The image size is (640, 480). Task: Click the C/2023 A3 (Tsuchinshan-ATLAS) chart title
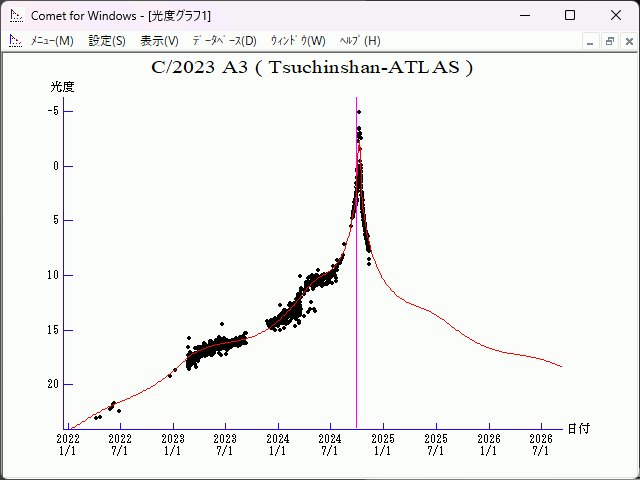[x=312, y=68]
